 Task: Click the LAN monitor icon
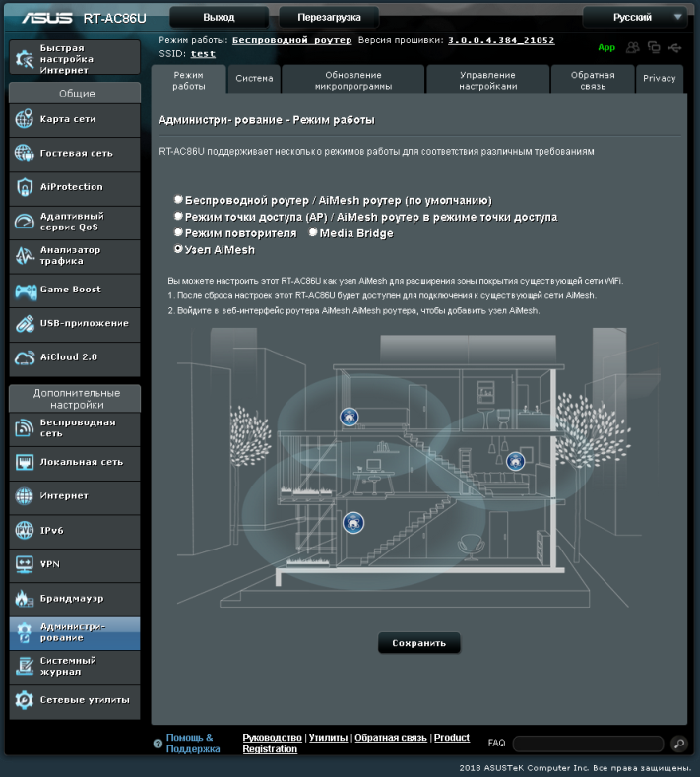tap(24, 462)
